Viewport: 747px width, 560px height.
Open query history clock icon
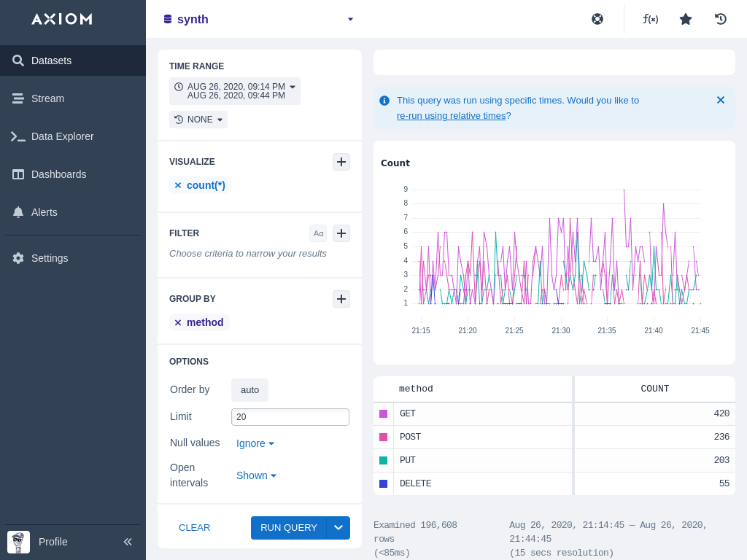tap(721, 19)
